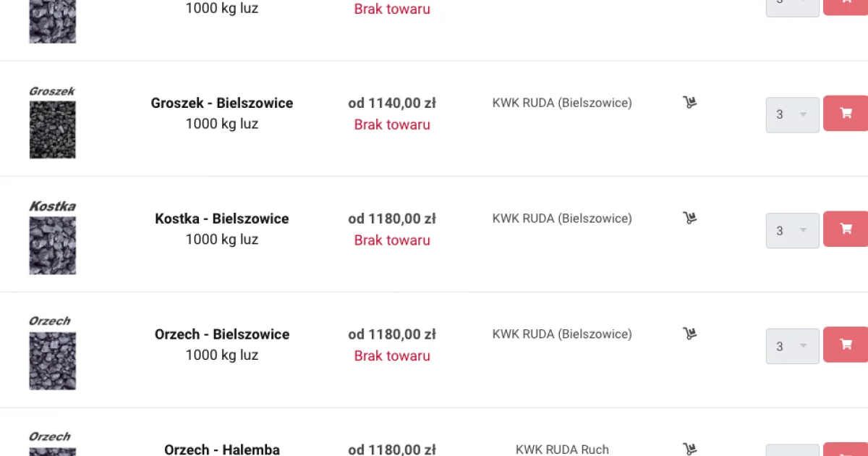
Task: Open the quantity dropdown for Groszek - Bielszowice
Action: pyautogui.click(x=792, y=115)
